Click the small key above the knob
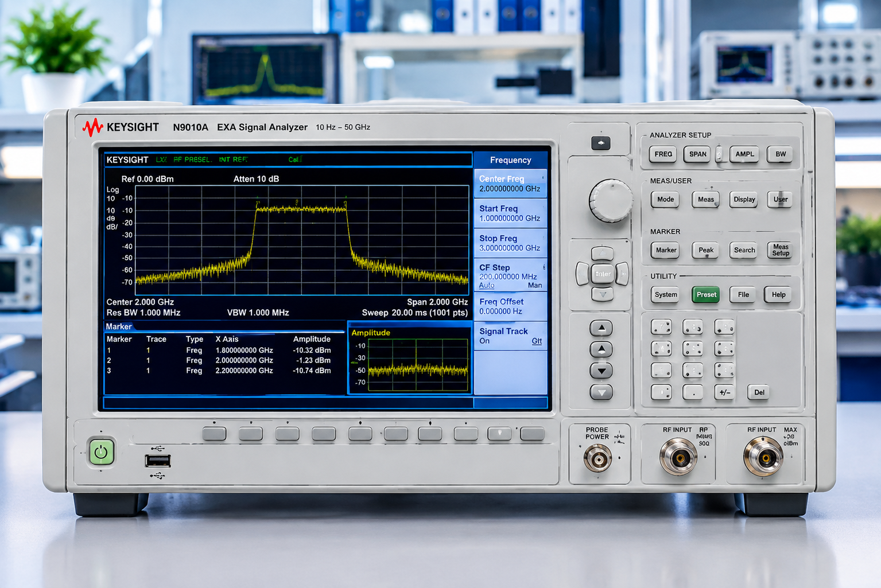Screen dimensions: 881x588 [x=601, y=143]
